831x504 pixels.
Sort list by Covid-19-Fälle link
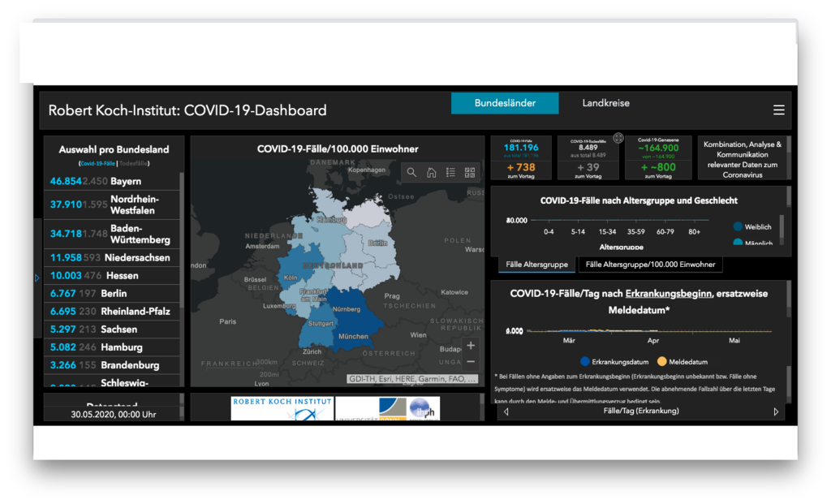click(x=97, y=164)
